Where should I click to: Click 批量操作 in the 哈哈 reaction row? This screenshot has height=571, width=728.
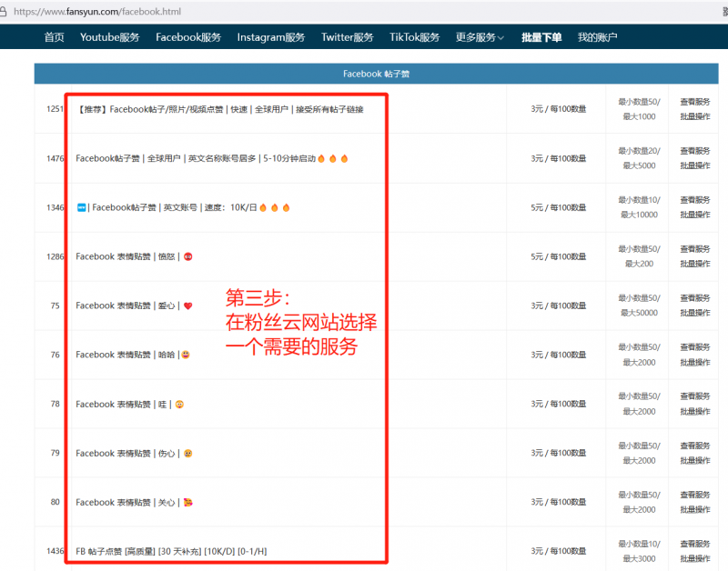[x=695, y=362]
